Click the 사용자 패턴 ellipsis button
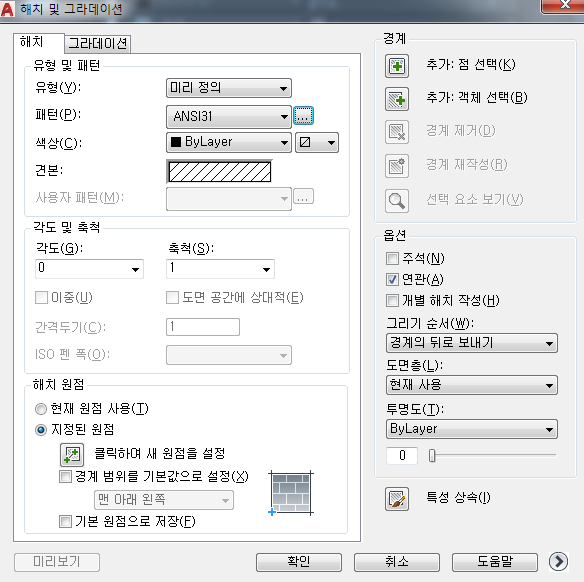 pos(304,197)
